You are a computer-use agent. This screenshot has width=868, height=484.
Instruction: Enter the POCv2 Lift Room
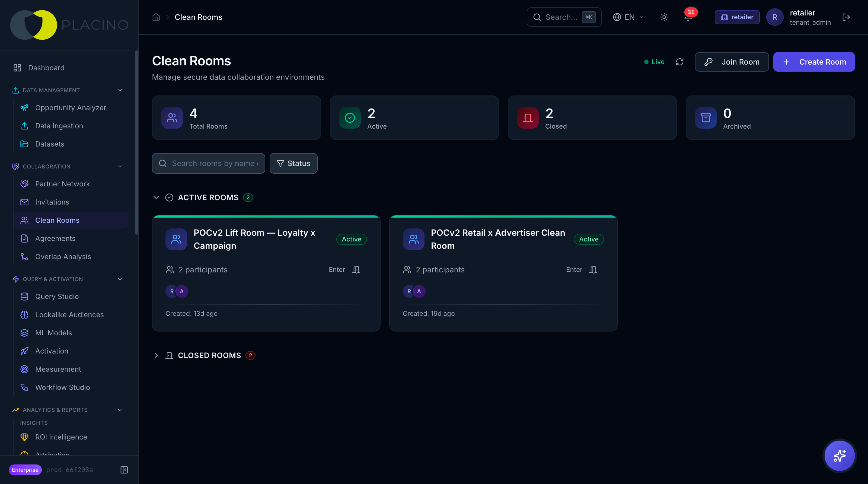(344, 270)
